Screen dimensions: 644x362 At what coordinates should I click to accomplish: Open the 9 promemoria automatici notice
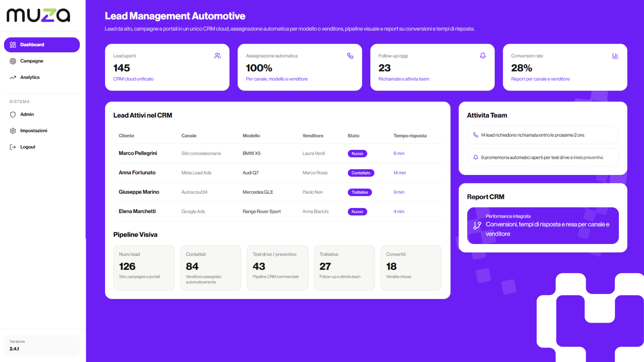click(x=543, y=157)
